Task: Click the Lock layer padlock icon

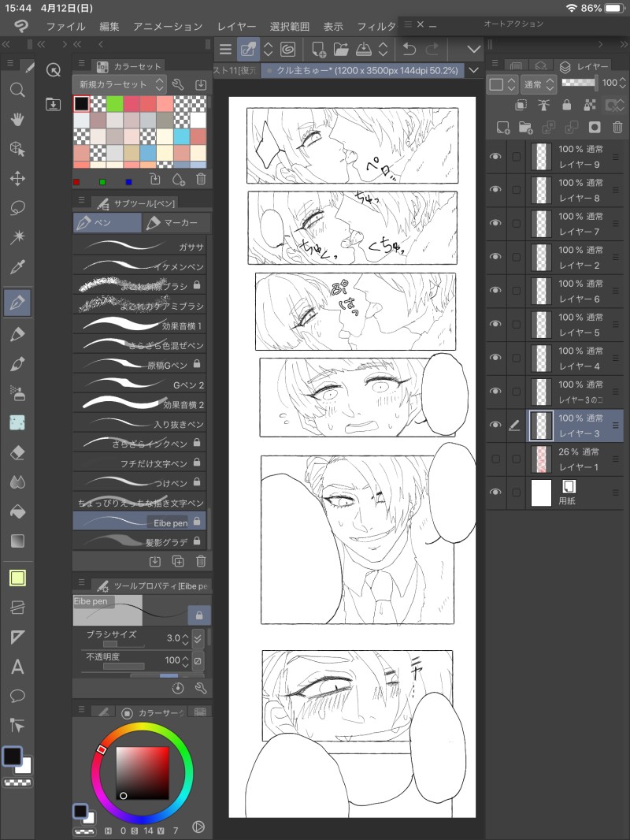Action: click(566, 105)
